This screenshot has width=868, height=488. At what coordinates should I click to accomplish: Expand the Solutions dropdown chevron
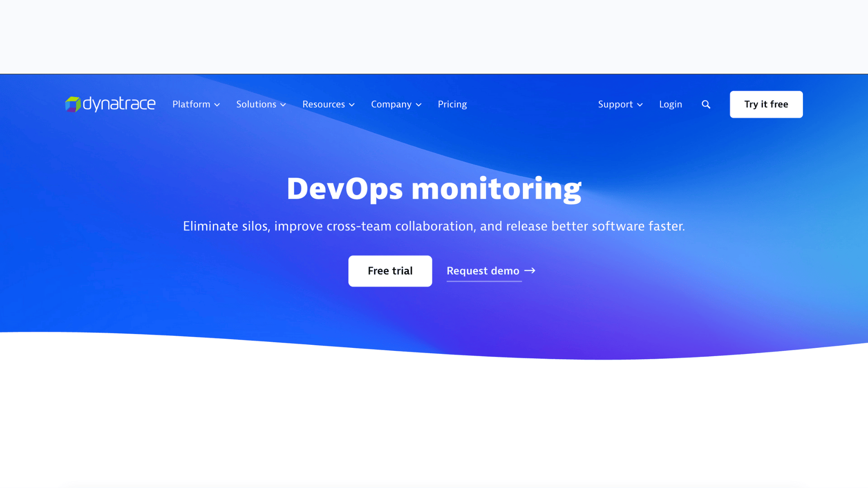click(x=283, y=105)
